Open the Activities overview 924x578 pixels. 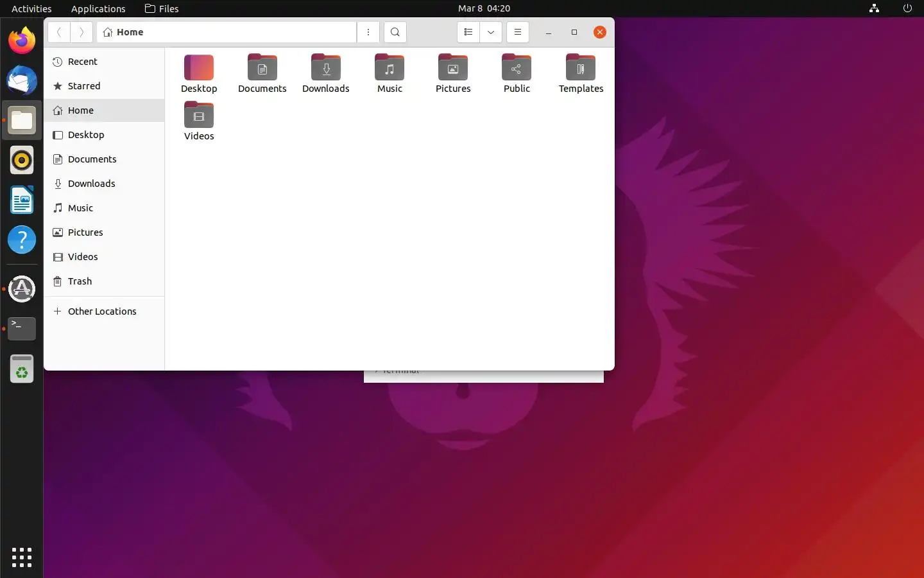coord(31,8)
